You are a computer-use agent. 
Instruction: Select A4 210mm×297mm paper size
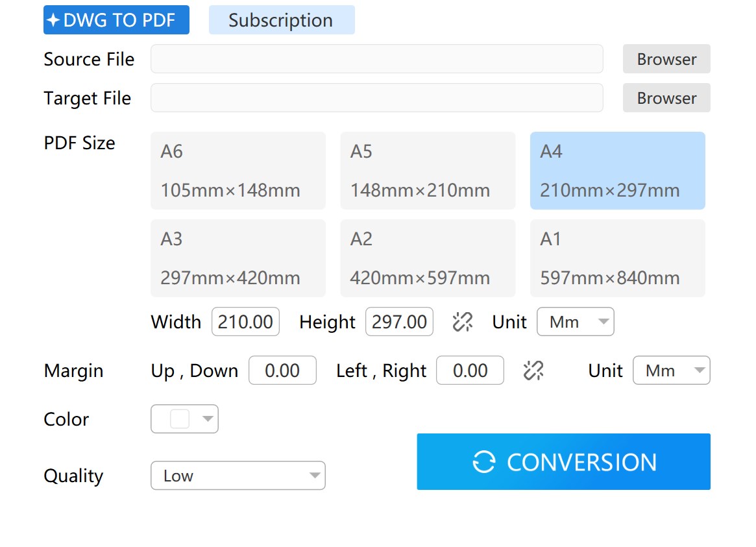[x=617, y=171]
